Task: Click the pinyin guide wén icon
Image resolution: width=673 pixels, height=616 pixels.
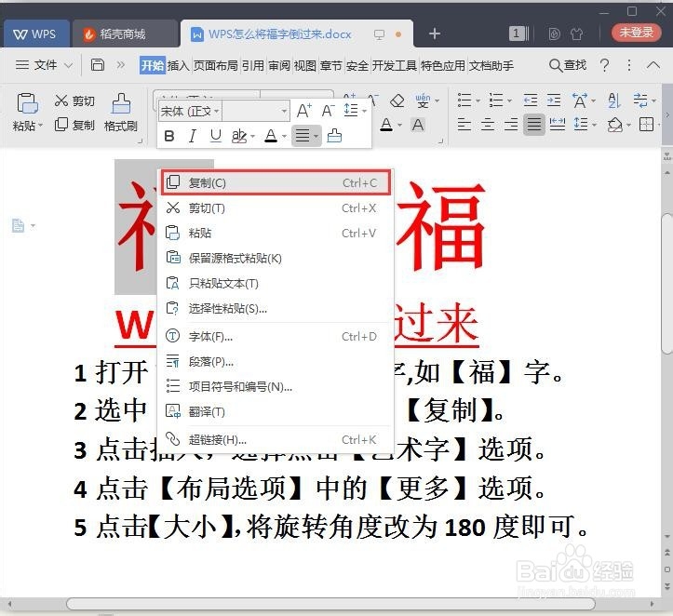Action: click(x=423, y=101)
